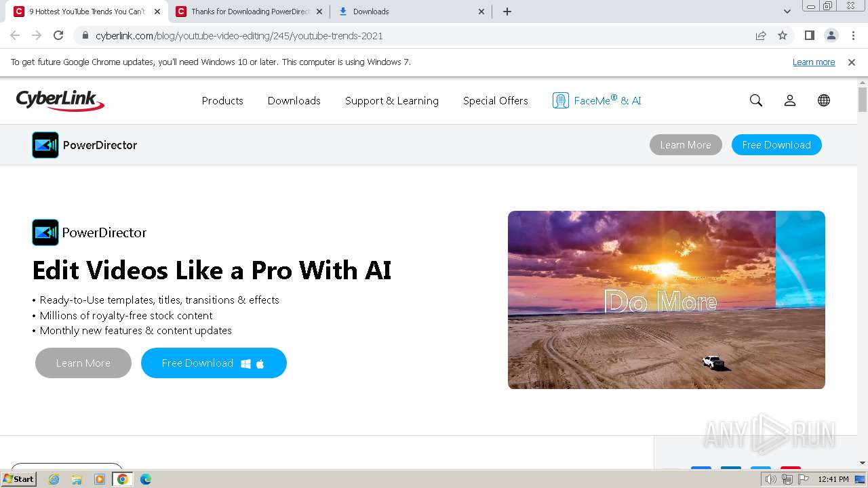Click the large Free Download button with OS icons

click(x=214, y=363)
